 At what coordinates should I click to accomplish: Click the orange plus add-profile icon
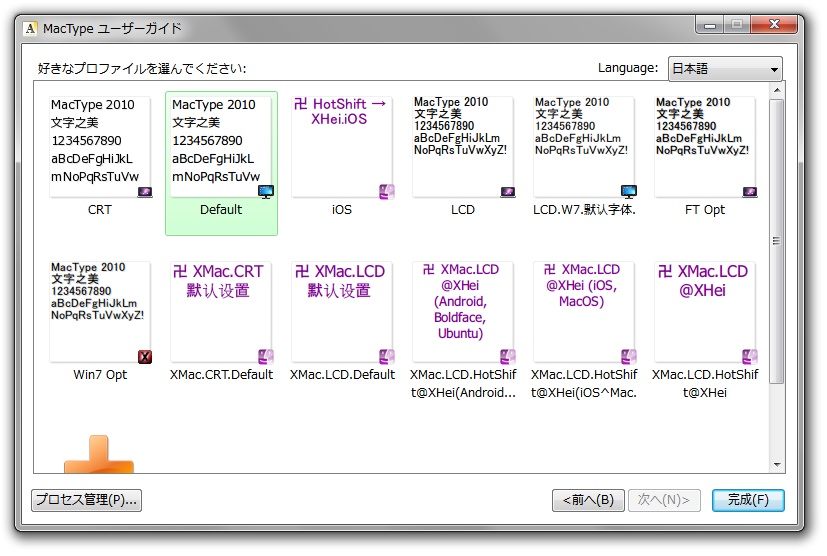[99, 454]
